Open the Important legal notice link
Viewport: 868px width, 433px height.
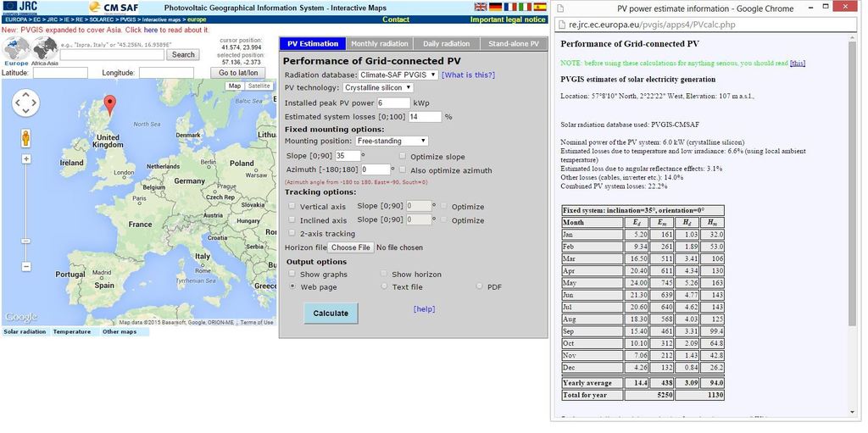tap(508, 19)
